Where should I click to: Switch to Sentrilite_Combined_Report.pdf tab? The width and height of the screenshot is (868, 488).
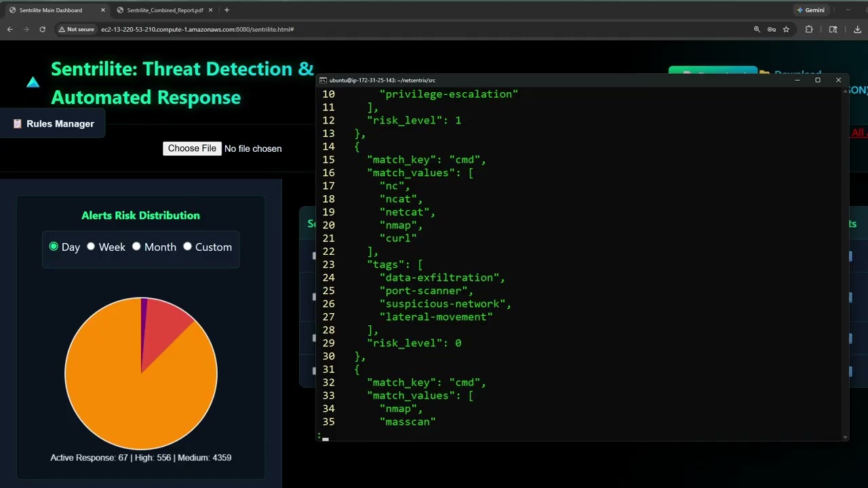pyautogui.click(x=165, y=10)
